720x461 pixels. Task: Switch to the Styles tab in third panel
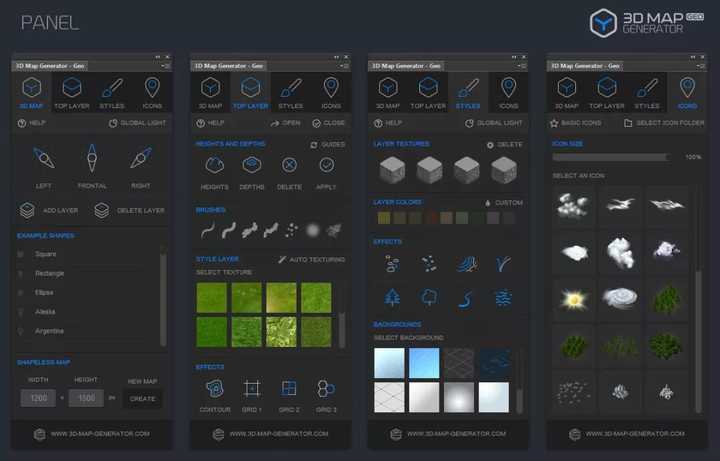tap(468, 91)
